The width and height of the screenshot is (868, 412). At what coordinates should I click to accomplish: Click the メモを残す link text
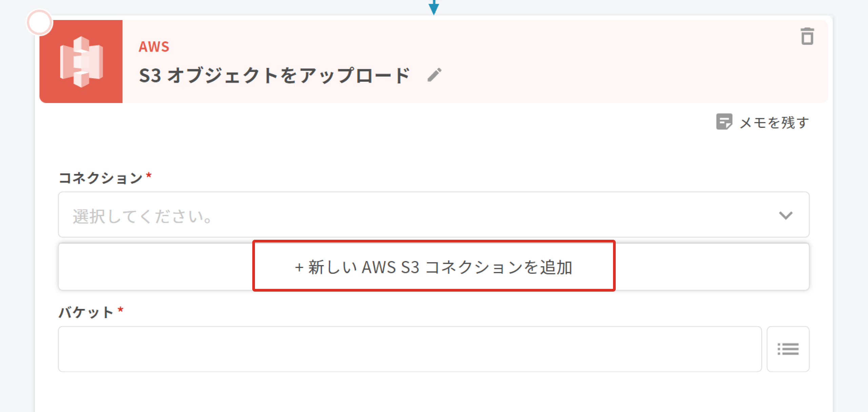[774, 122]
